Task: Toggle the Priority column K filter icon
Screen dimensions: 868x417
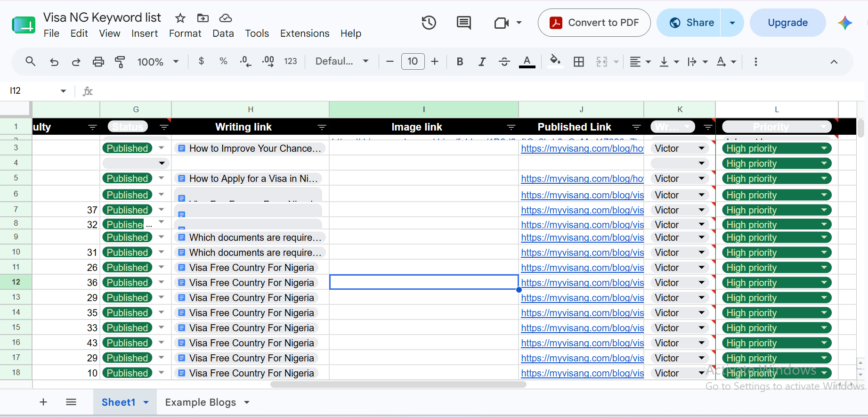Action: pos(708,127)
